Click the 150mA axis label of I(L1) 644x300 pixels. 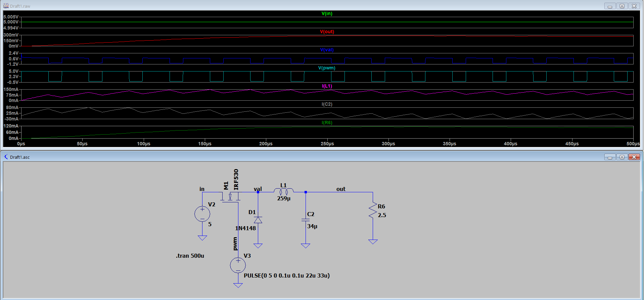pos(11,89)
